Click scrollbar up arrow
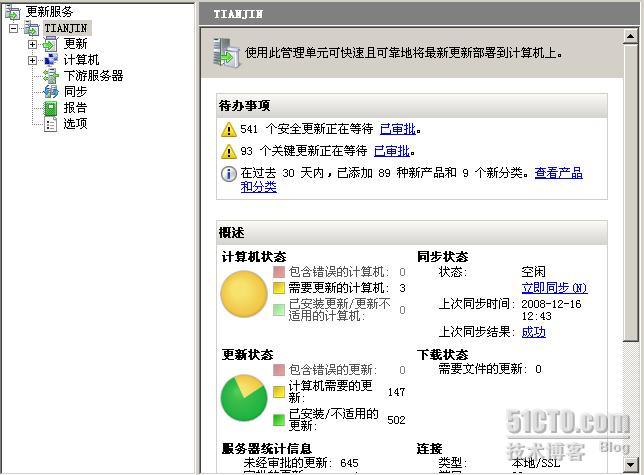644x475 pixels. click(x=630, y=37)
